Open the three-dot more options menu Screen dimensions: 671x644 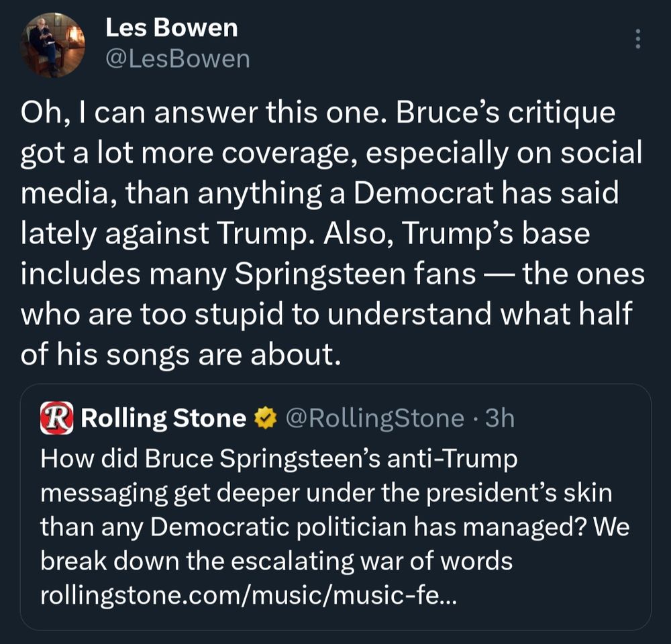tap(637, 39)
